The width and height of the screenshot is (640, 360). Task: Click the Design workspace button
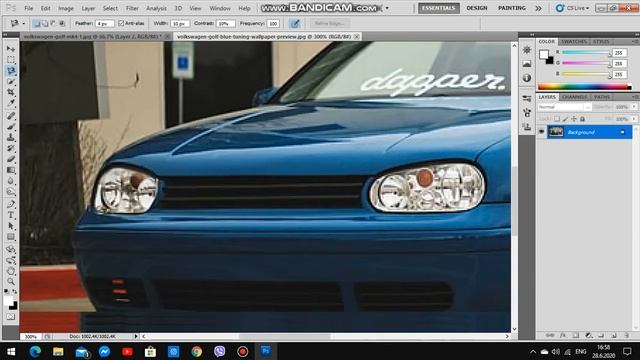477,8
